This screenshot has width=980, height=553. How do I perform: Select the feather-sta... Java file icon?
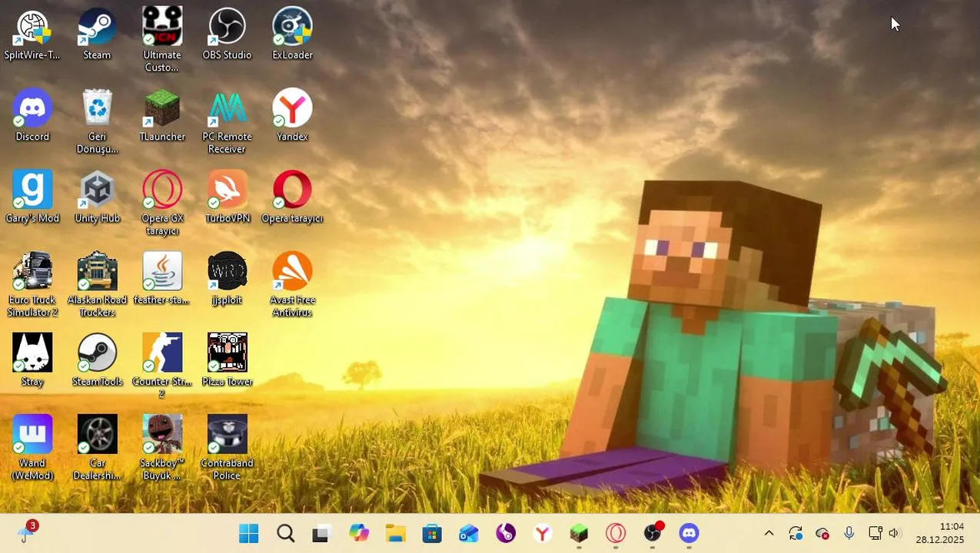click(x=162, y=279)
